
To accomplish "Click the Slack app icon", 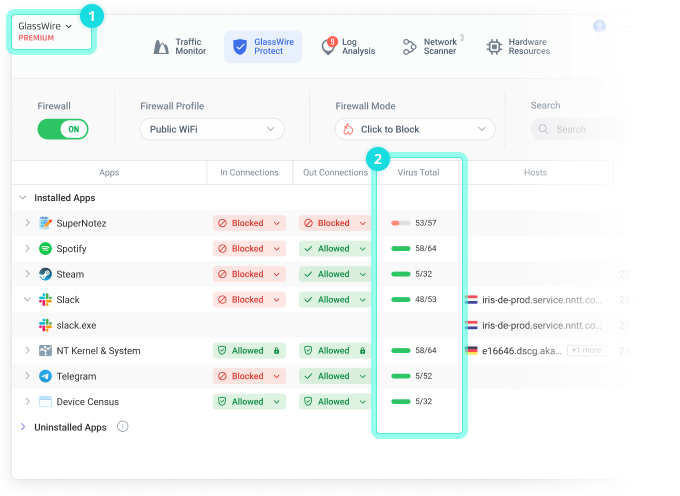I will pyautogui.click(x=45, y=300).
